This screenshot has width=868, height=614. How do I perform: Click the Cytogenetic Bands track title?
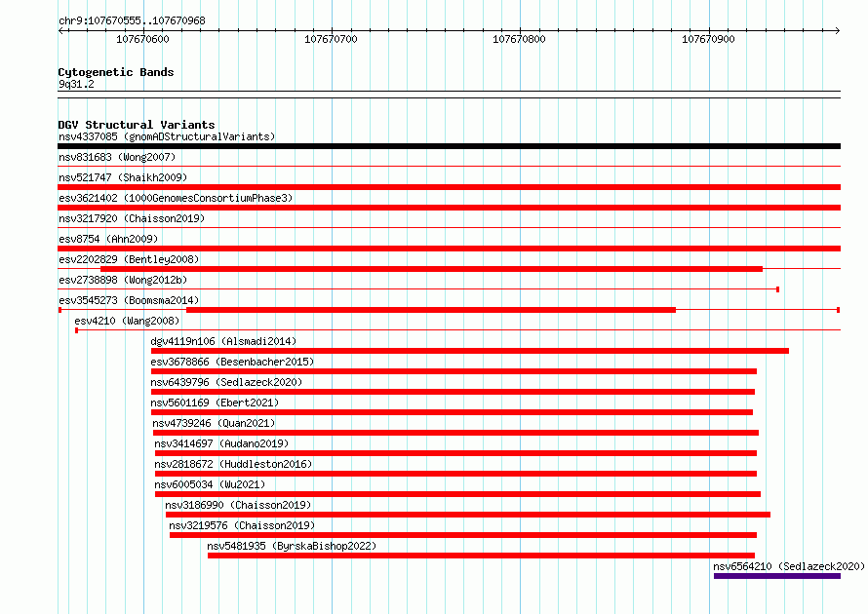[116, 72]
